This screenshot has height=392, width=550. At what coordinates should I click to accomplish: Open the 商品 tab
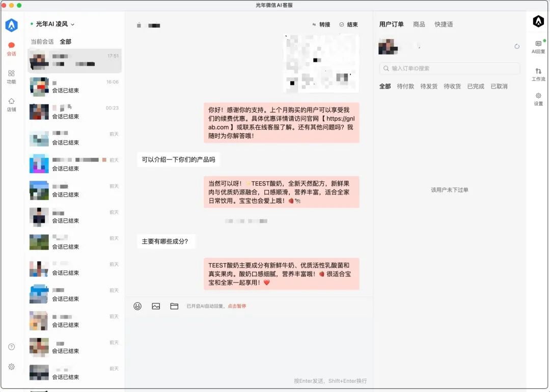pyautogui.click(x=419, y=24)
